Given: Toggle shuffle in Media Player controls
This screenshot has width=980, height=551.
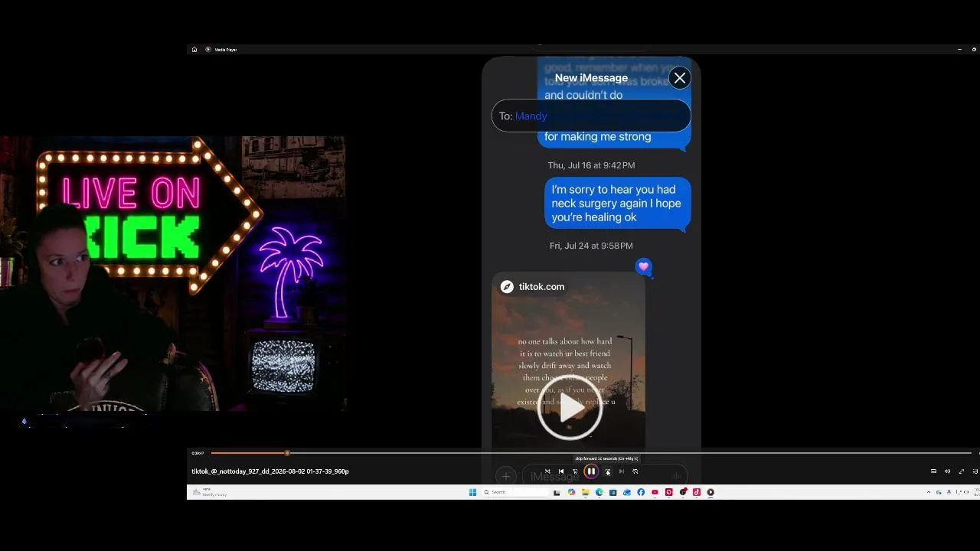Looking at the screenshot, I should click(547, 471).
